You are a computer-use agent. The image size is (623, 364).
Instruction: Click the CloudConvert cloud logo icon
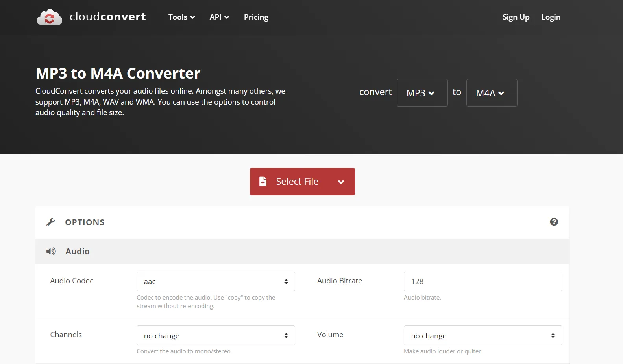click(50, 17)
